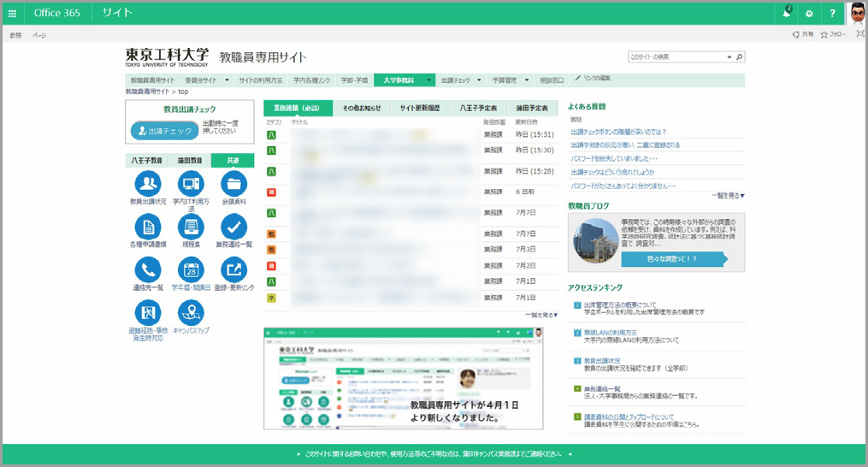The image size is (868, 467).
Task: Click the 共有 share icon
Action: (x=796, y=34)
